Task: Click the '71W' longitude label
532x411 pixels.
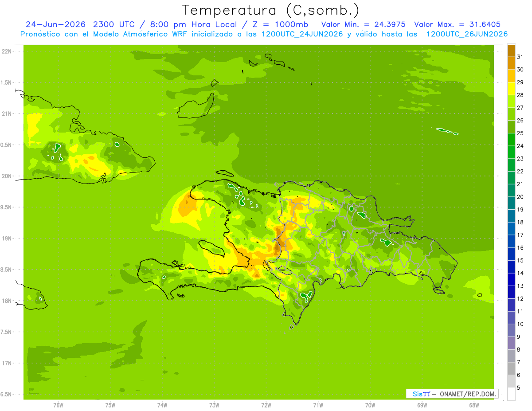Action: (318, 405)
